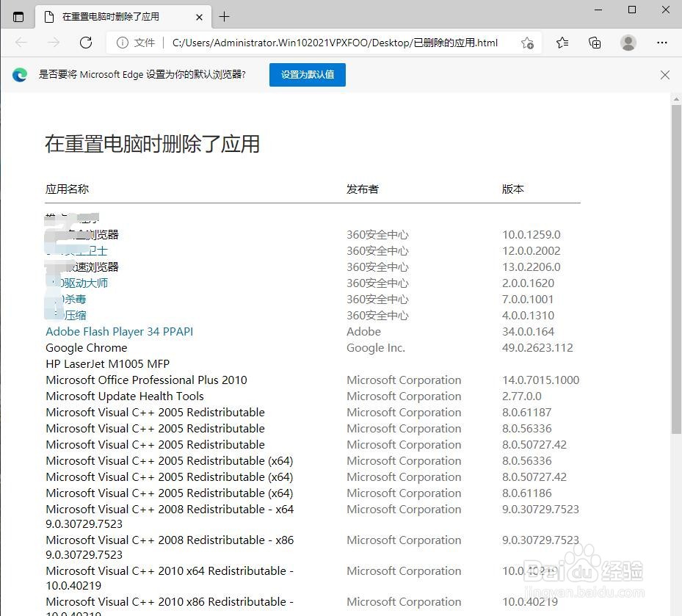Dismiss the default browser prompt bar
This screenshot has width=682, height=616.
pos(664,75)
